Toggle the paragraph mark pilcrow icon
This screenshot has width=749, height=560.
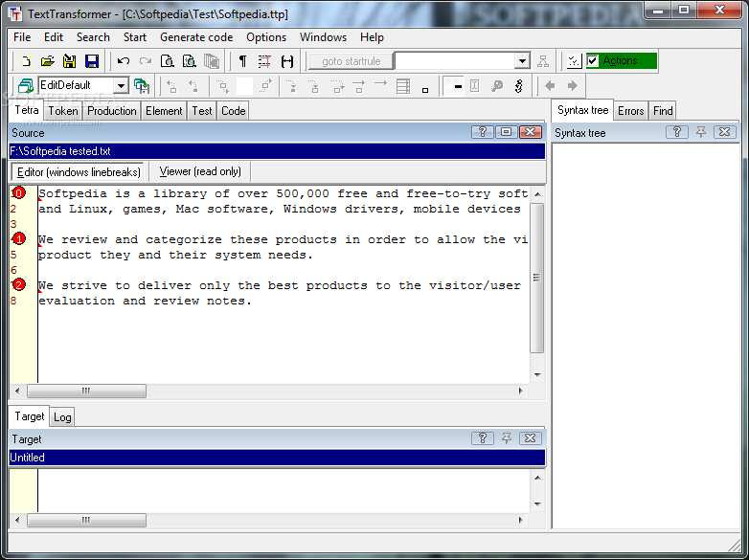tap(242, 61)
